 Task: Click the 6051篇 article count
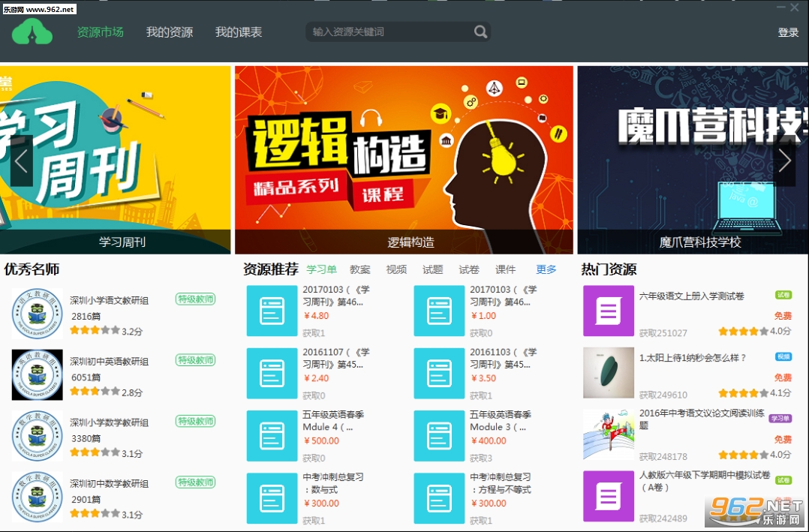(x=86, y=377)
